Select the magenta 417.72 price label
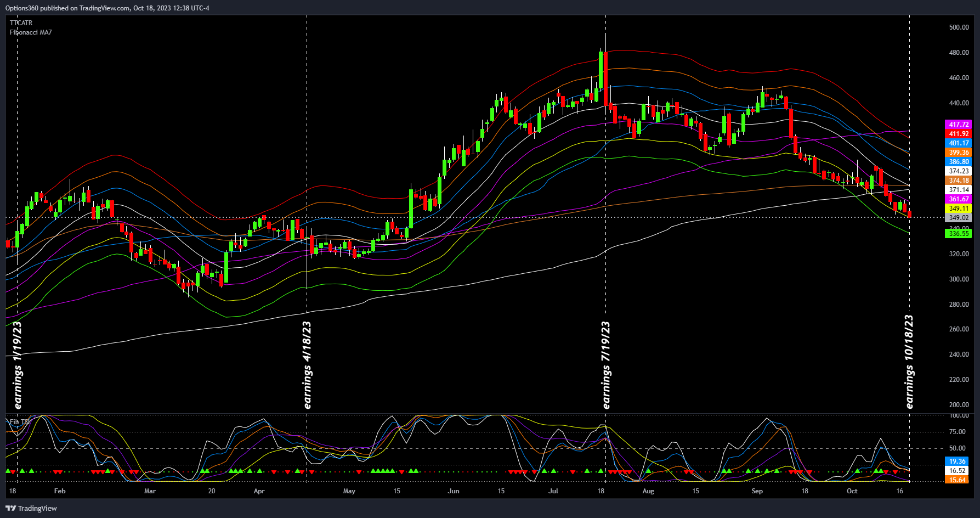This screenshot has height=518, width=980. pyautogui.click(x=959, y=125)
